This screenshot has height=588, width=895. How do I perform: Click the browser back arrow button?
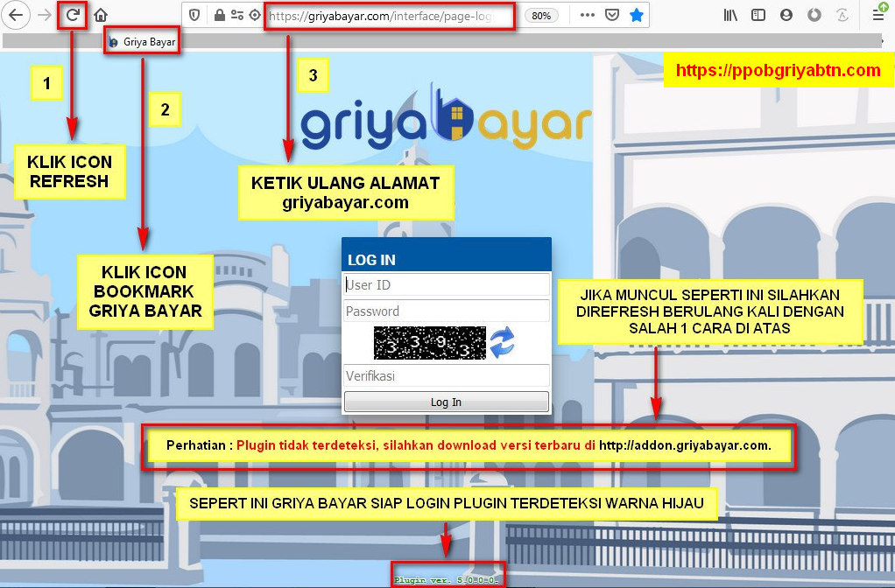click(17, 15)
